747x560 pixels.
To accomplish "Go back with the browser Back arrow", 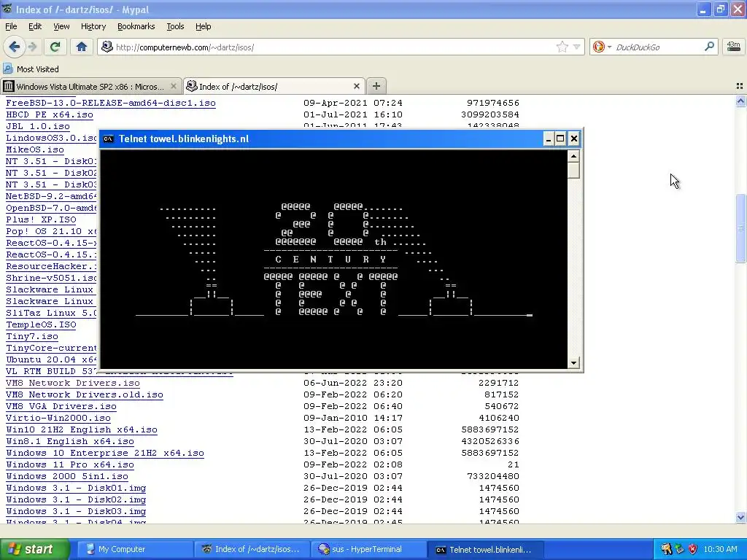I will click(15, 47).
